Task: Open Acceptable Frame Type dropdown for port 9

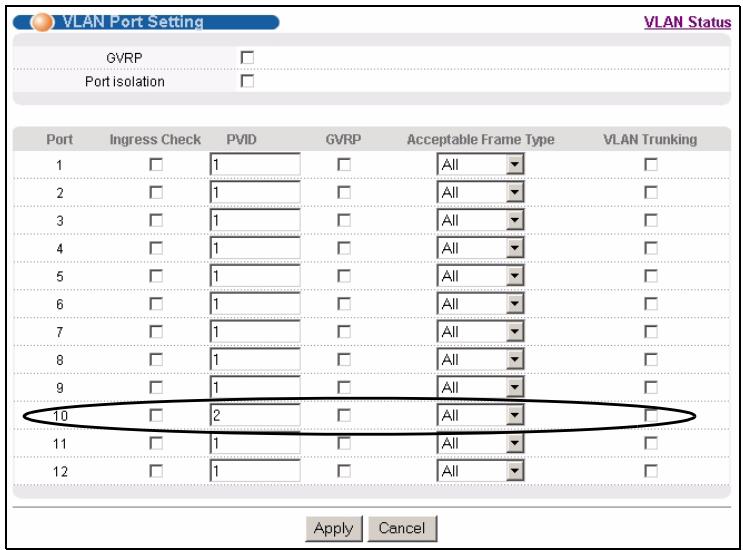Action: click(x=480, y=388)
